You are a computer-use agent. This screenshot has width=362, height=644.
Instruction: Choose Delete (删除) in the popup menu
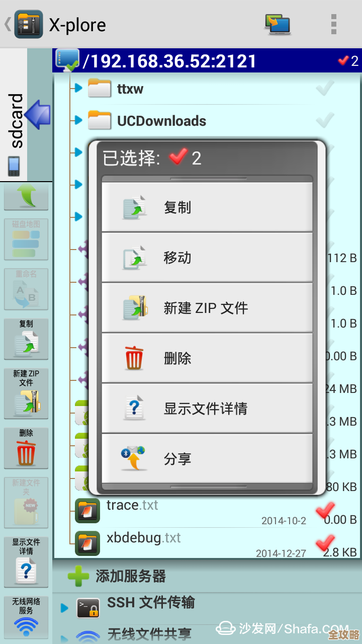click(x=207, y=358)
